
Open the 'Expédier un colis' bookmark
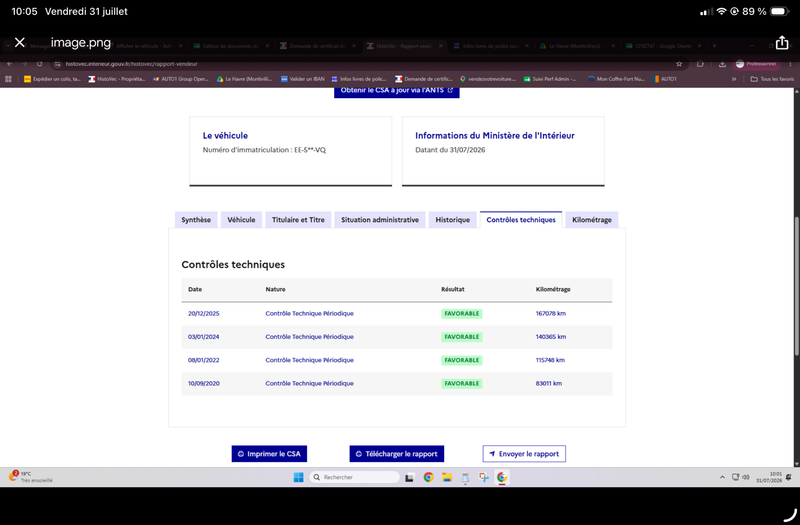coord(52,79)
